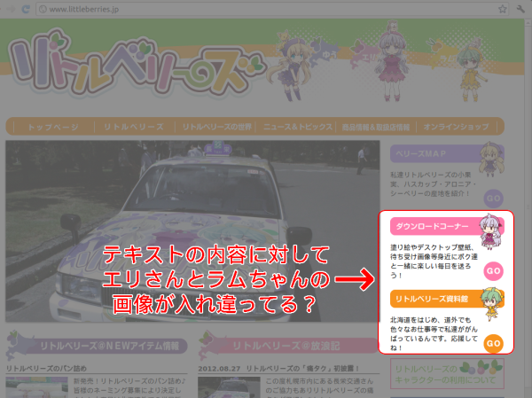Click the purple GO button under ベリーズMAP
532x398 pixels.
[x=494, y=197]
